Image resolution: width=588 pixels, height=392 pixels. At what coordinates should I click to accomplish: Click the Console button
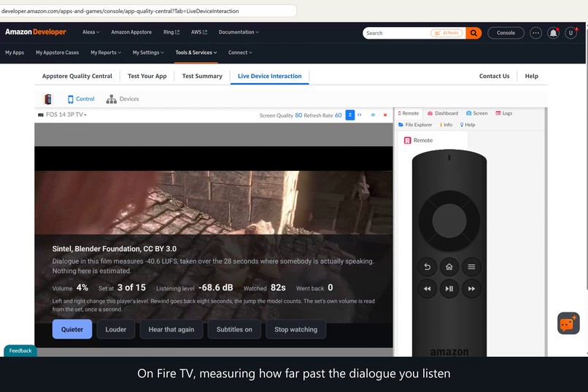[506, 33]
